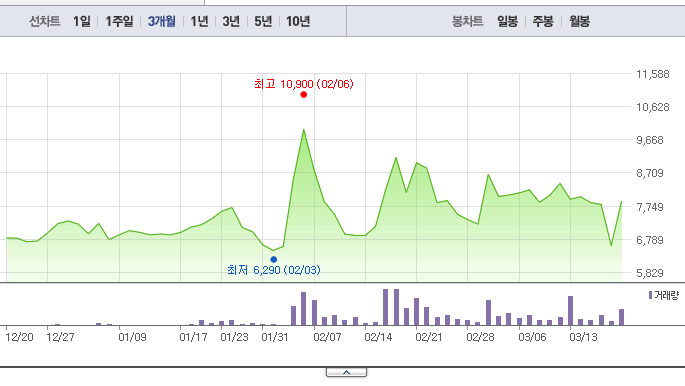This screenshot has width=685, height=386.
Task: Click the 01/23 date axis label
Action: pyautogui.click(x=235, y=337)
